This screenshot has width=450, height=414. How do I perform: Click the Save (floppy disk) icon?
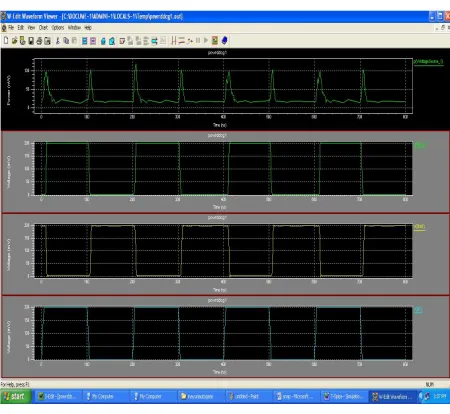[x=31, y=41]
